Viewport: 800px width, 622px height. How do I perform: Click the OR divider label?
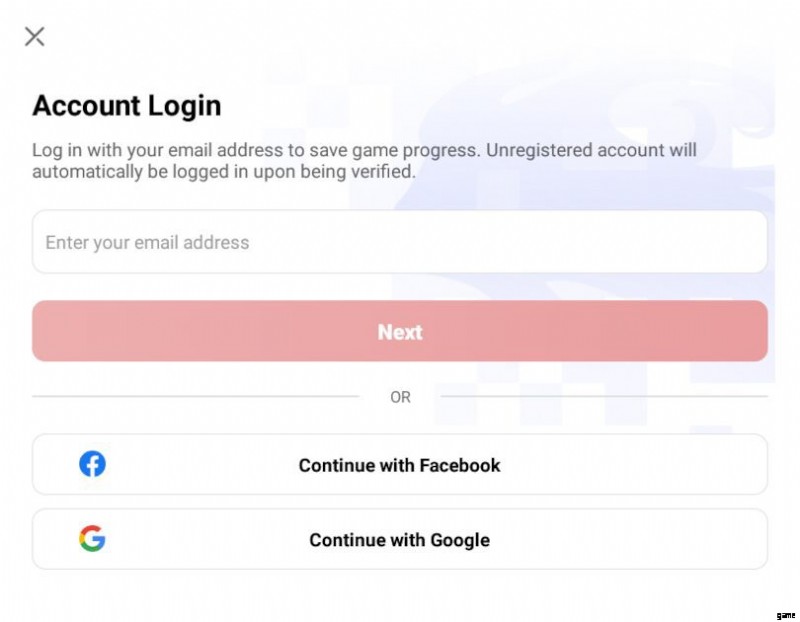point(400,397)
